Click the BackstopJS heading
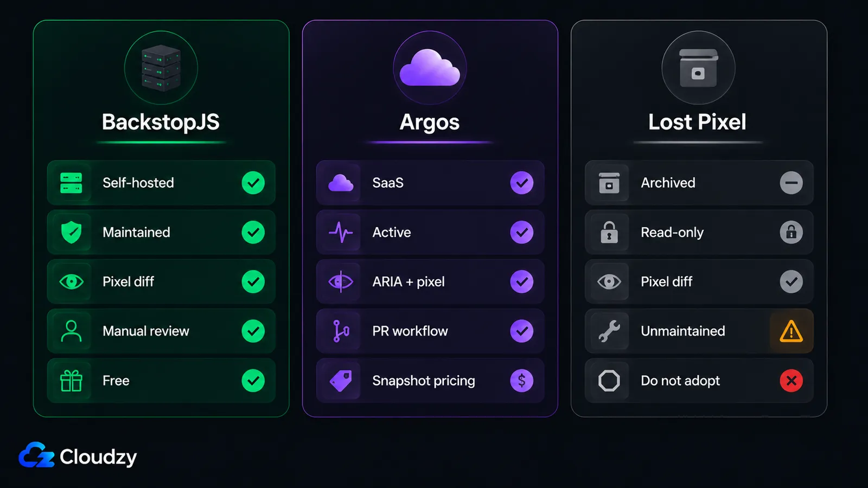Image resolution: width=868 pixels, height=488 pixels. (x=161, y=122)
